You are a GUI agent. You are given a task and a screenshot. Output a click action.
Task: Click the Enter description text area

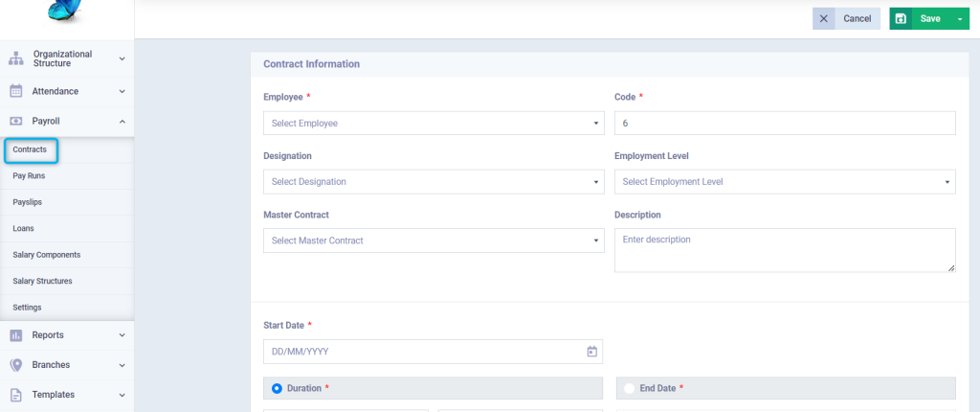tap(785, 250)
